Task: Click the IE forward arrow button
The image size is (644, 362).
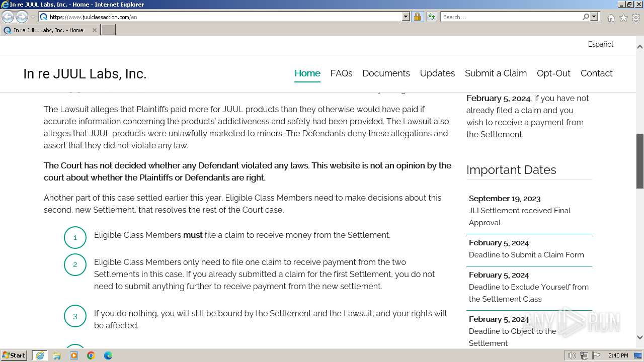Action: click(x=22, y=17)
